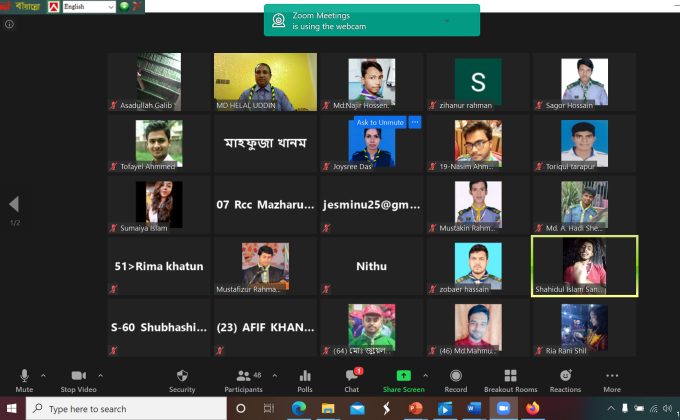Click the green Share Screen icon
The height and width of the screenshot is (420, 680).
pos(403,376)
